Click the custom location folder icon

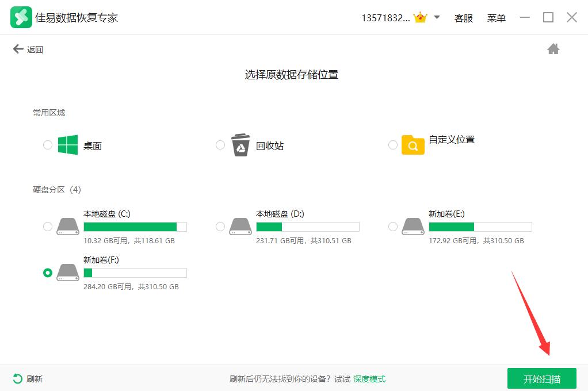tap(413, 145)
